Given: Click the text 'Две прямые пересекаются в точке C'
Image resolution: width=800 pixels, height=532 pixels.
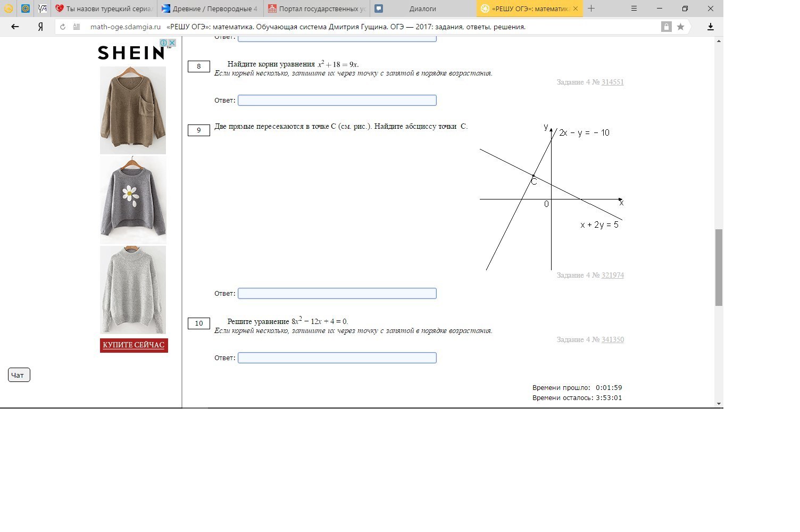Looking at the screenshot, I should click(x=275, y=127).
